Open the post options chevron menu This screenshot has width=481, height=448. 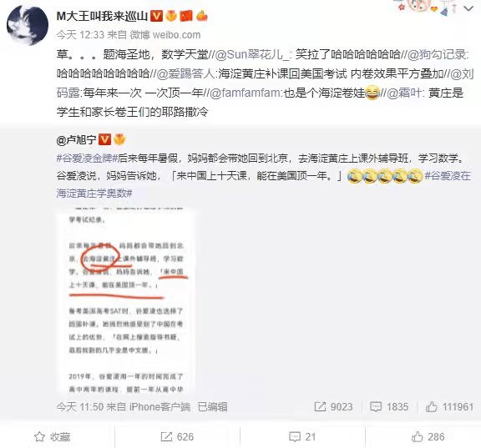click(468, 9)
